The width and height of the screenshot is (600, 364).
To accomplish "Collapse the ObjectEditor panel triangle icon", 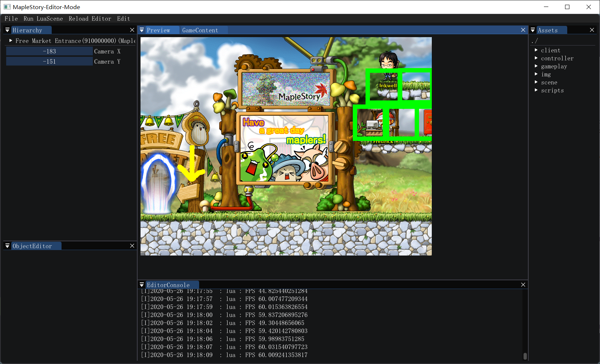I will [7, 246].
